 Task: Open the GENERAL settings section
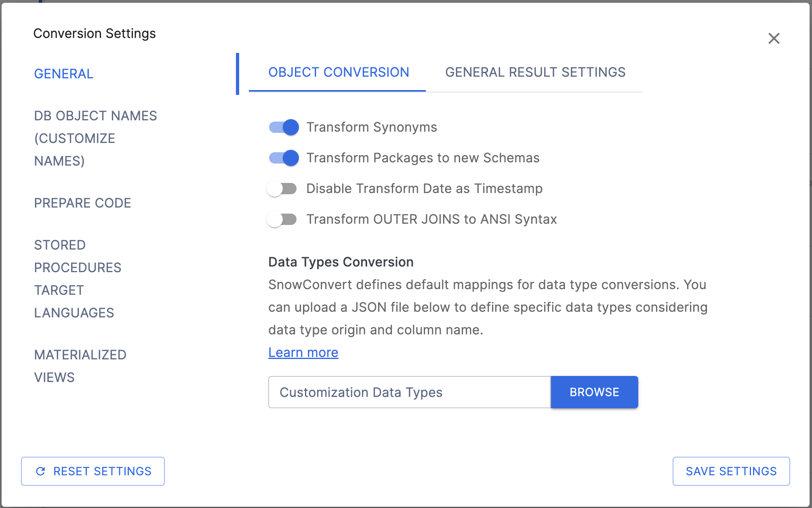pyautogui.click(x=63, y=74)
